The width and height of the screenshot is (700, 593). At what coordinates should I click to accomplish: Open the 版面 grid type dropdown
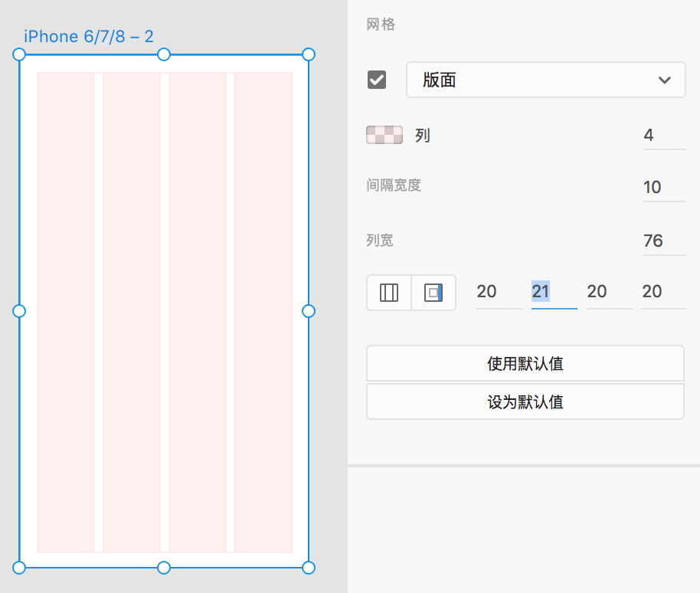(x=545, y=80)
